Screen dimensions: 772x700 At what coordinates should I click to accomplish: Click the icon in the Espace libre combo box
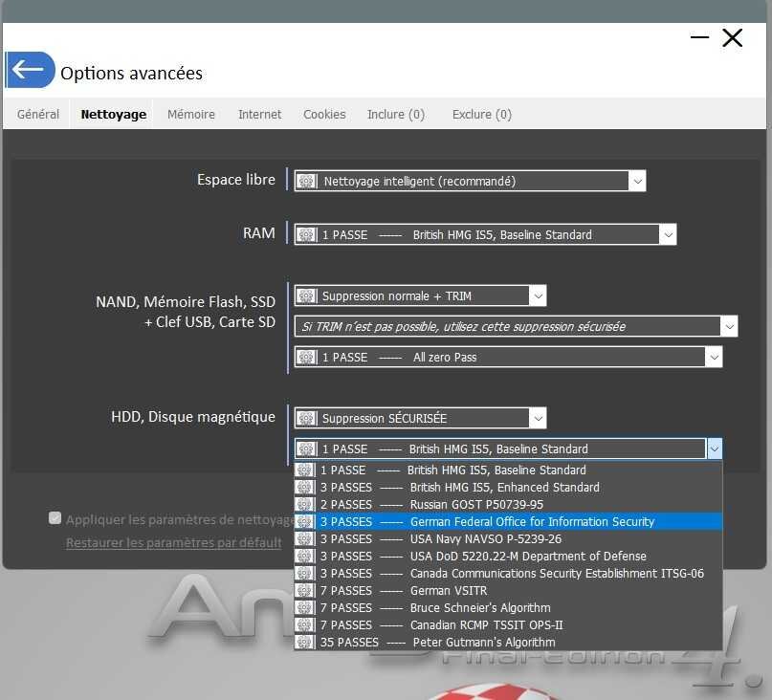coord(306,181)
